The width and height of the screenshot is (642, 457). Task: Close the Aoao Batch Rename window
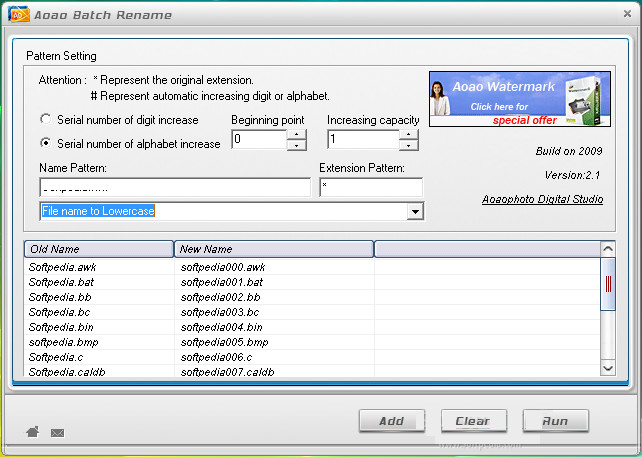(x=627, y=14)
